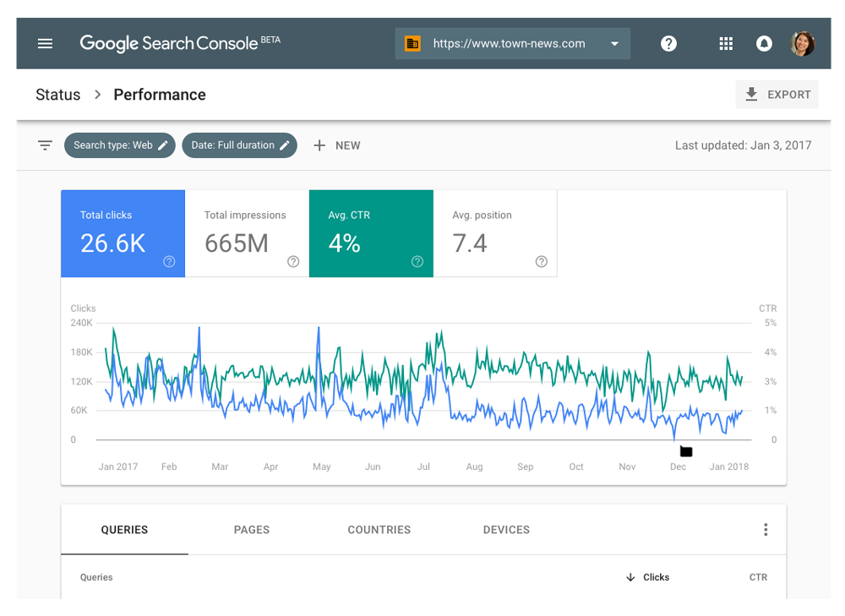Click the Status breadcrumb link
The width and height of the screenshot is (845, 616).
[x=57, y=94]
